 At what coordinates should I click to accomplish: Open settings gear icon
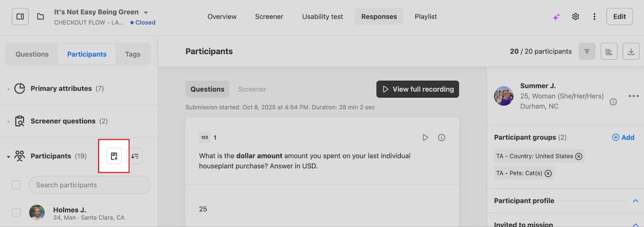[x=576, y=17]
